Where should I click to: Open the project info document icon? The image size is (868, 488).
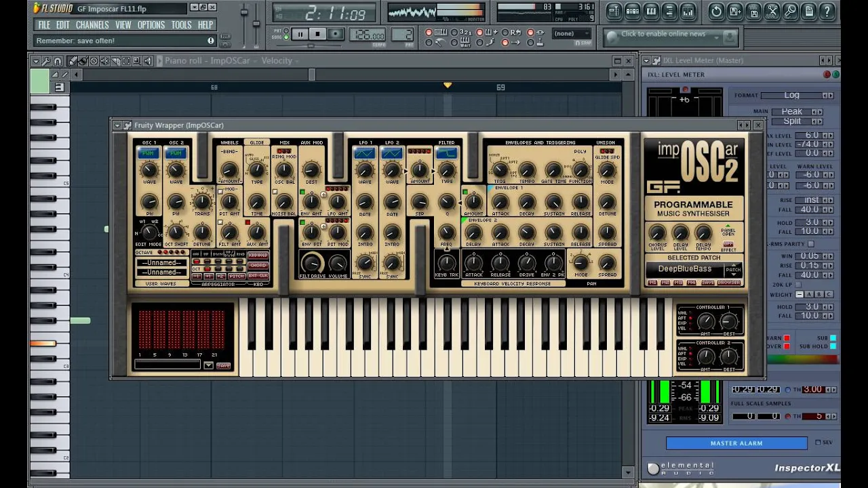(x=809, y=11)
